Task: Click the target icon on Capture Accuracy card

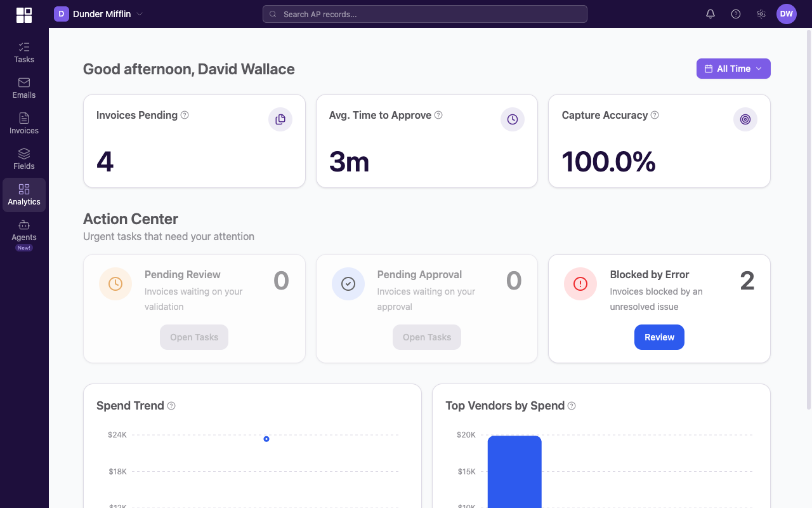Action: point(745,119)
